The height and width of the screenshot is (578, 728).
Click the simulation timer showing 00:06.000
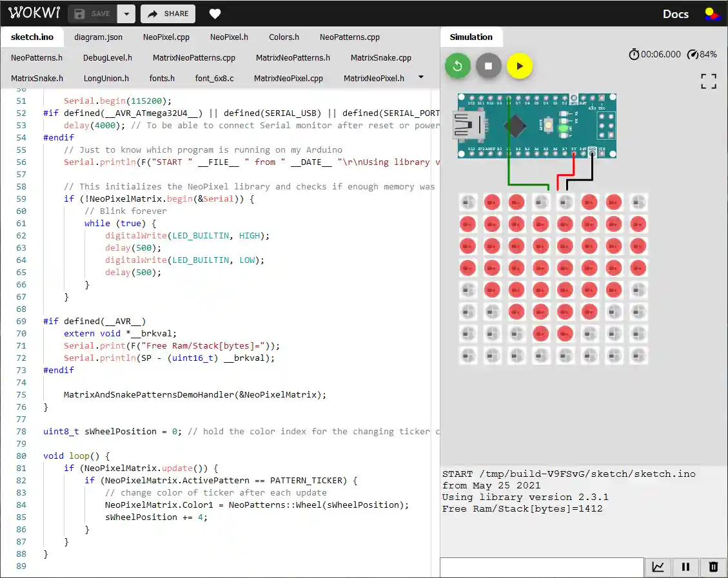tap(654, 55)
